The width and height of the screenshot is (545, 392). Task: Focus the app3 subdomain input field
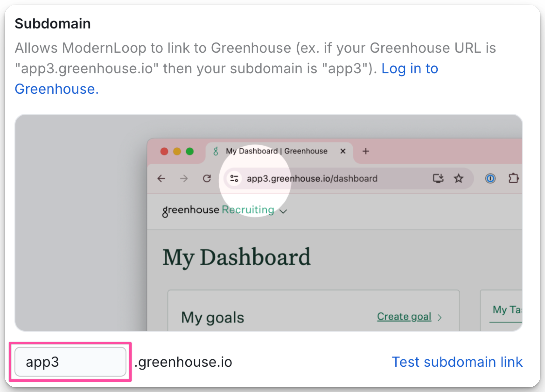point(70,362)
